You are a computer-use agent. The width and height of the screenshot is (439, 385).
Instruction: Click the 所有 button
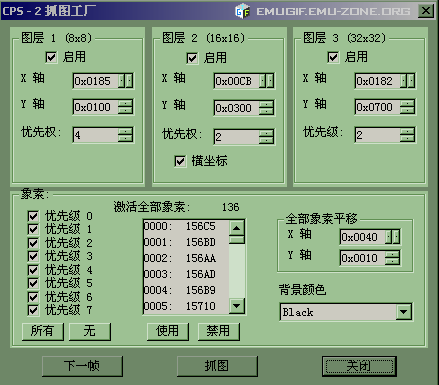click(43, 331)
